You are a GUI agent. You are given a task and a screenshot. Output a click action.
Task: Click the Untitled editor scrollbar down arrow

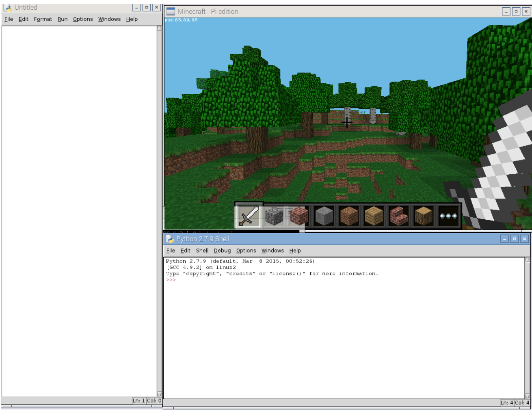coord(160,394)
